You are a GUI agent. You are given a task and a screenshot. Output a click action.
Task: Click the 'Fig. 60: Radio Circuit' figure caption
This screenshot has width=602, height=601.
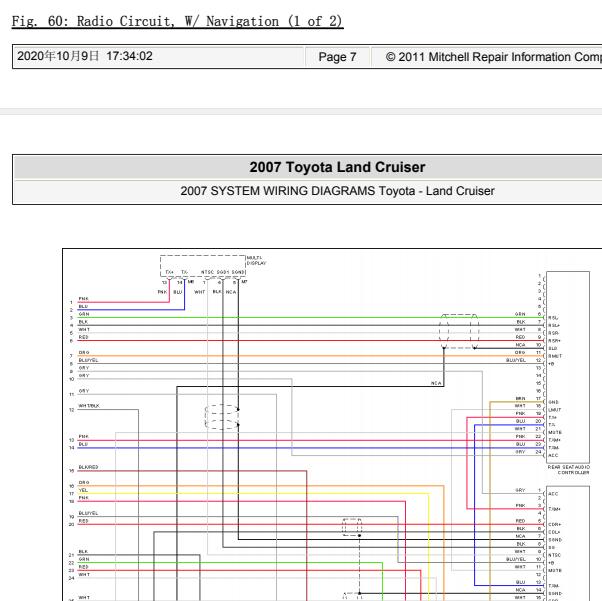pos(177,21)
